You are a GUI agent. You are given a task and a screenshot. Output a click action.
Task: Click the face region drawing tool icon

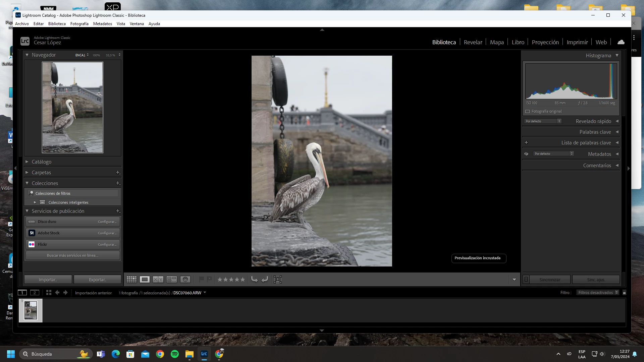278,279
